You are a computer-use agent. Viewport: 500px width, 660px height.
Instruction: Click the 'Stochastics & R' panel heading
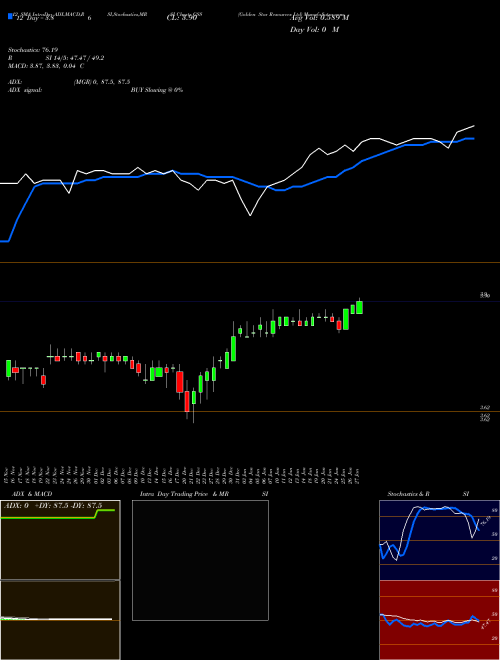coord(408,494)
